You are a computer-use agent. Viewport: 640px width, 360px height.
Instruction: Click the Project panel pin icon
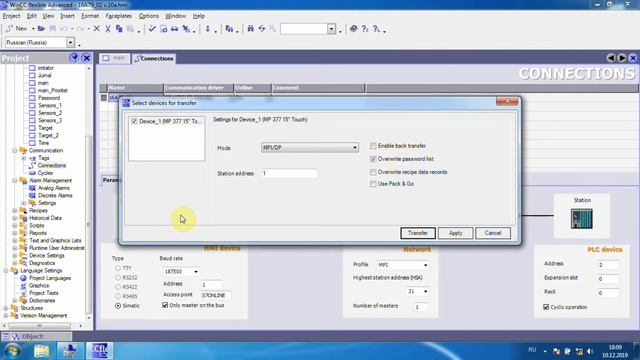tap(74, 58)
